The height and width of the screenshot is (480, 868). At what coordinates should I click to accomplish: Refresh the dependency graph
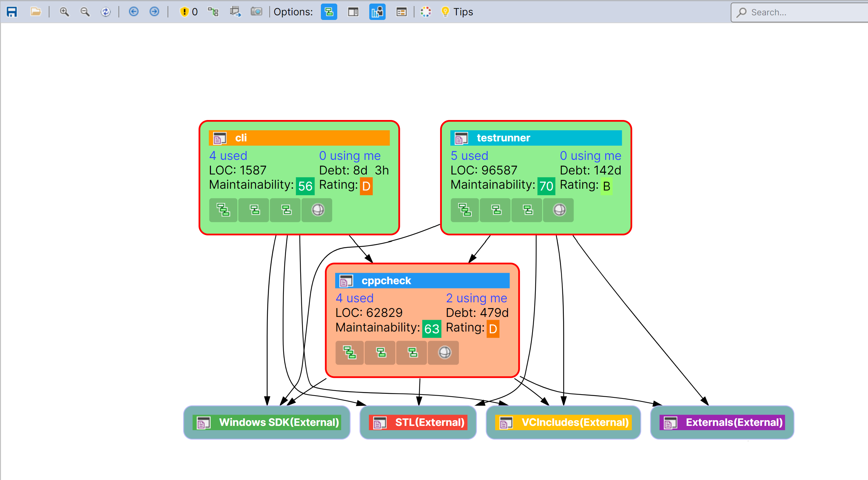tap(106, 12)
